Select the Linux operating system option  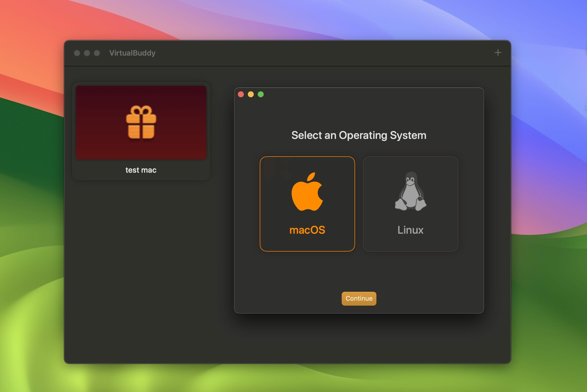pyautogui.click(x=411, y=204)
